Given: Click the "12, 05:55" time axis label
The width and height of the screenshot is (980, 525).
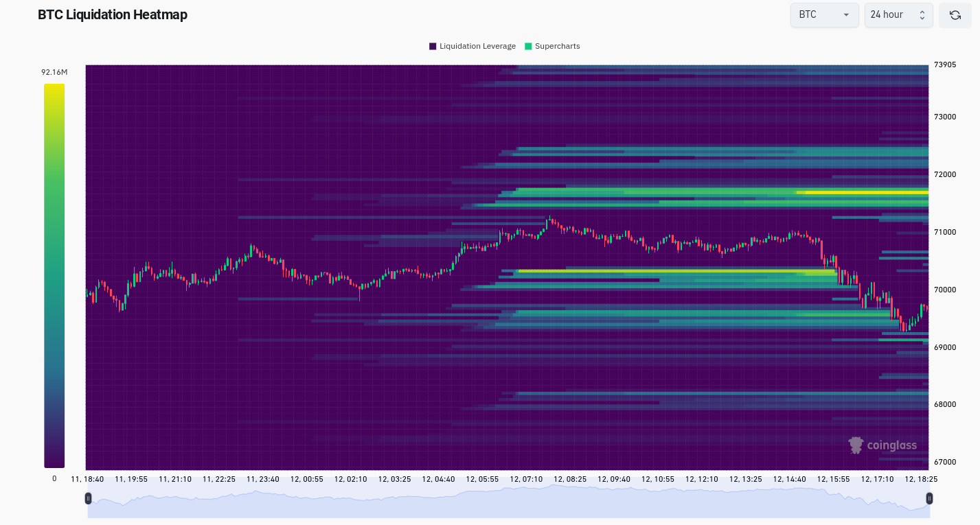Looking at the screenshot, I should [x=483, y=479].
